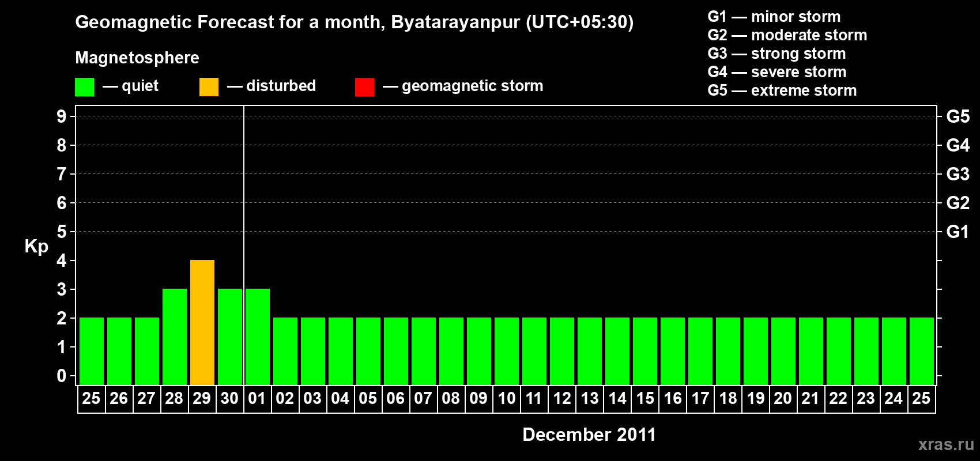Click the '— disturbed' legend label
Viewport: 980px width, 461px height.
click(272, 86)
